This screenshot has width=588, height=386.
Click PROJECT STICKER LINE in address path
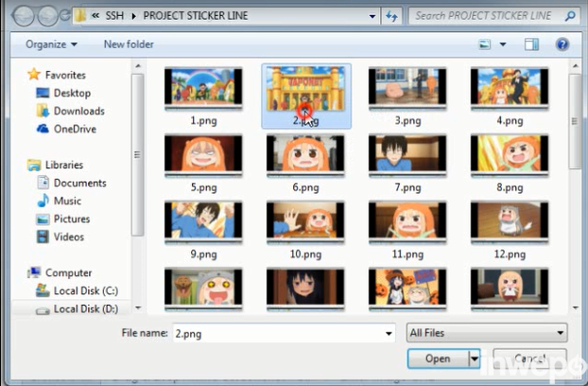(196, 16)
